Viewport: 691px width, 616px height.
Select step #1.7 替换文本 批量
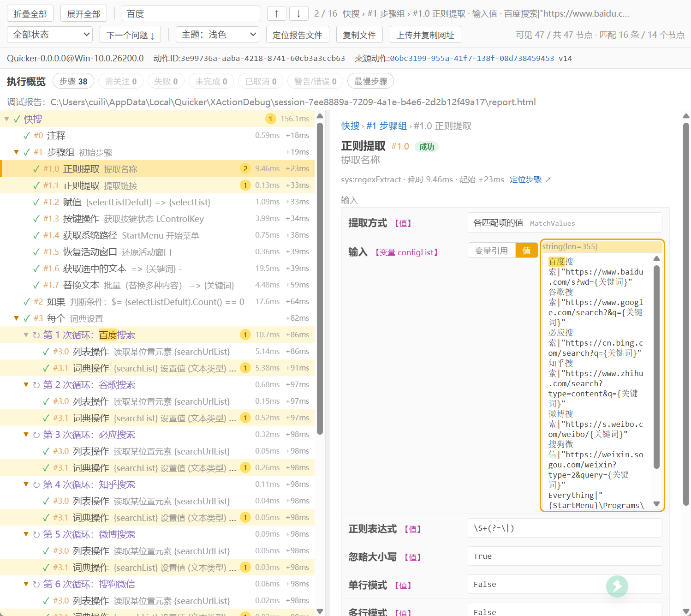click(x=157, y=285)
